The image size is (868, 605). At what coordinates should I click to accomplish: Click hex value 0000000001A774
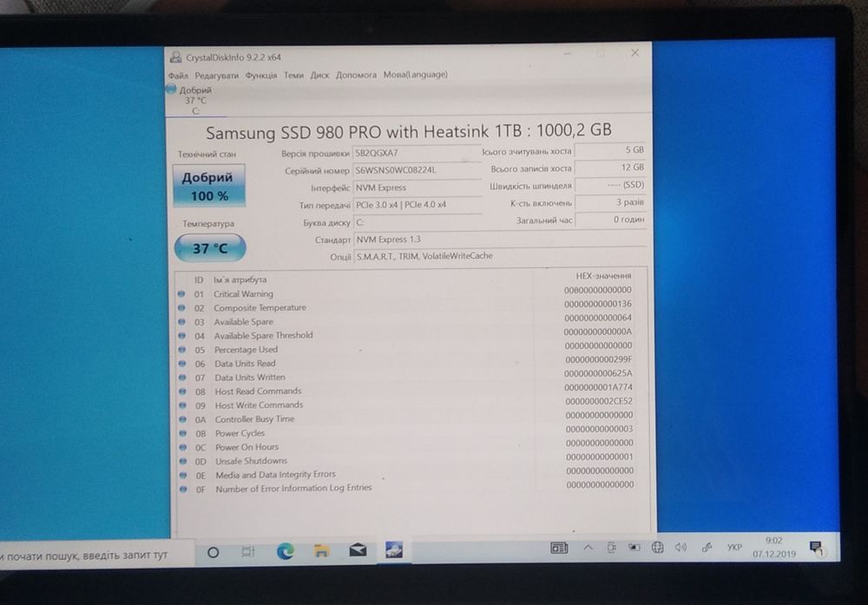tap(598, 387)
